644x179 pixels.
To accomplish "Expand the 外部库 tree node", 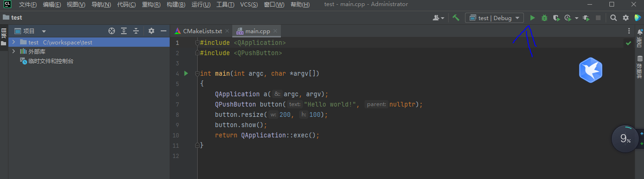I will pos(14,51).
